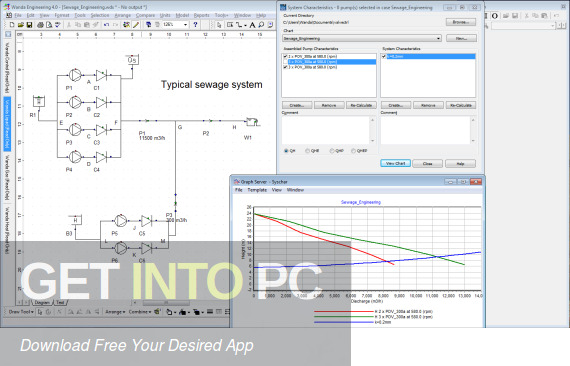Select the QHP radio button
This screenshot has height=366, width=570.
point(332,151)
